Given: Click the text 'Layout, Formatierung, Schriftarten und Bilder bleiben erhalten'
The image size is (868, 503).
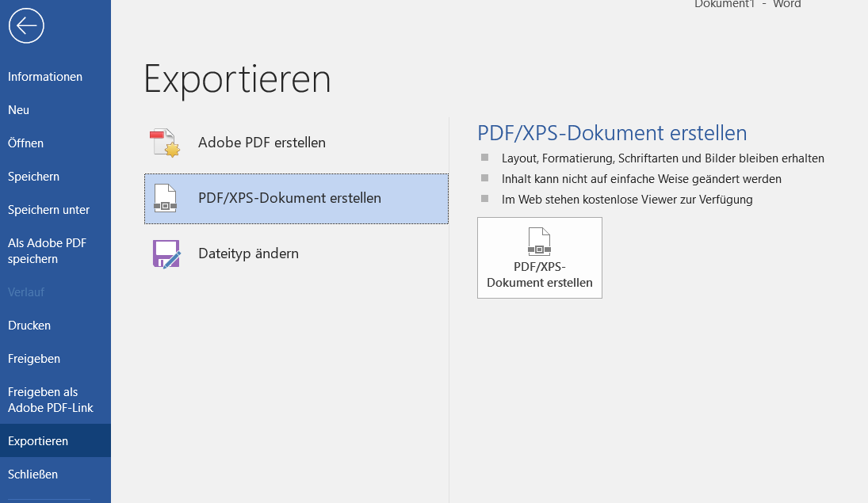Looking at the screenshot, I should [x=663, y=158].
